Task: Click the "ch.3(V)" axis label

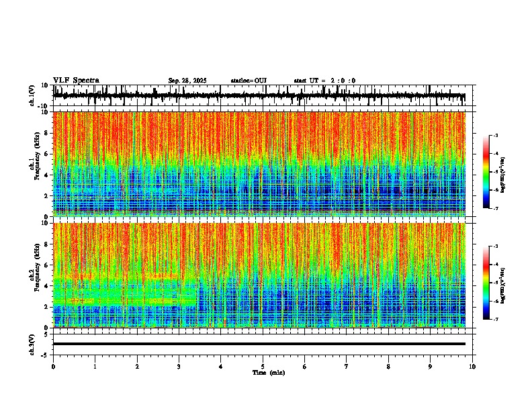Action: (x=32, y=345)
